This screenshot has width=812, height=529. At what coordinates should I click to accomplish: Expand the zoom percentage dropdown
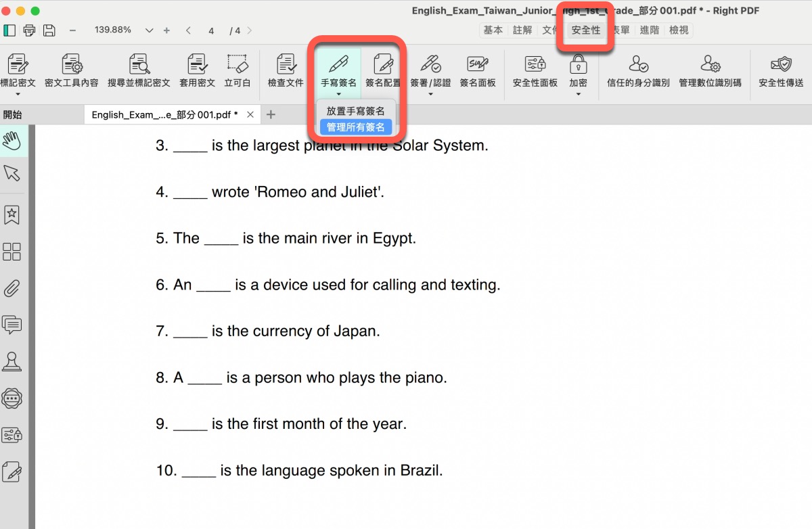coord(150,30)
